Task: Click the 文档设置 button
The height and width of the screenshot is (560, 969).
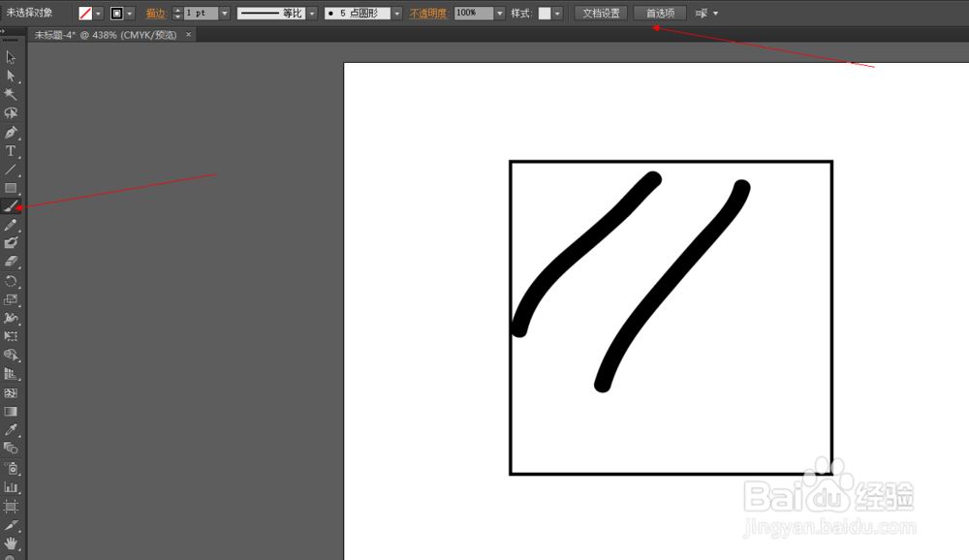Action: click(x=601, y=13)
